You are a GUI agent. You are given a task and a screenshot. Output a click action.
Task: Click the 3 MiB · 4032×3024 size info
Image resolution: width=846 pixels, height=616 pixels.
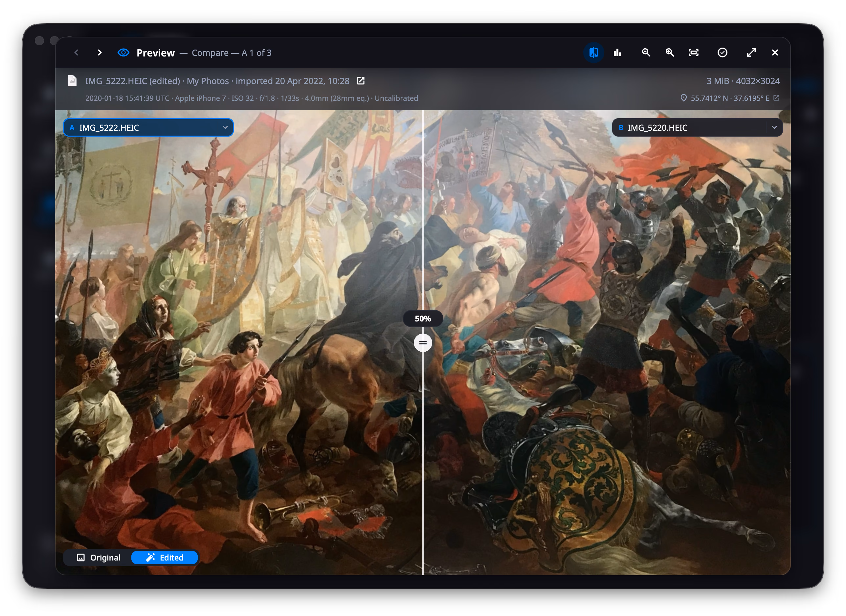click(743, 81)
